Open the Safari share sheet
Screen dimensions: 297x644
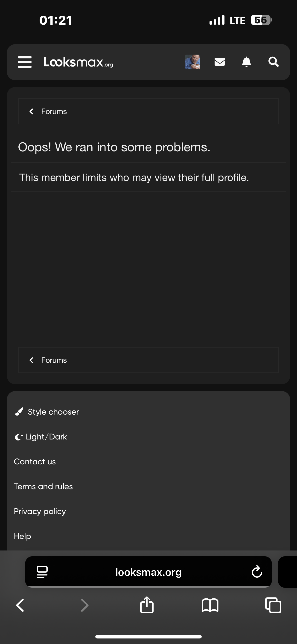[x=147, y=605]
